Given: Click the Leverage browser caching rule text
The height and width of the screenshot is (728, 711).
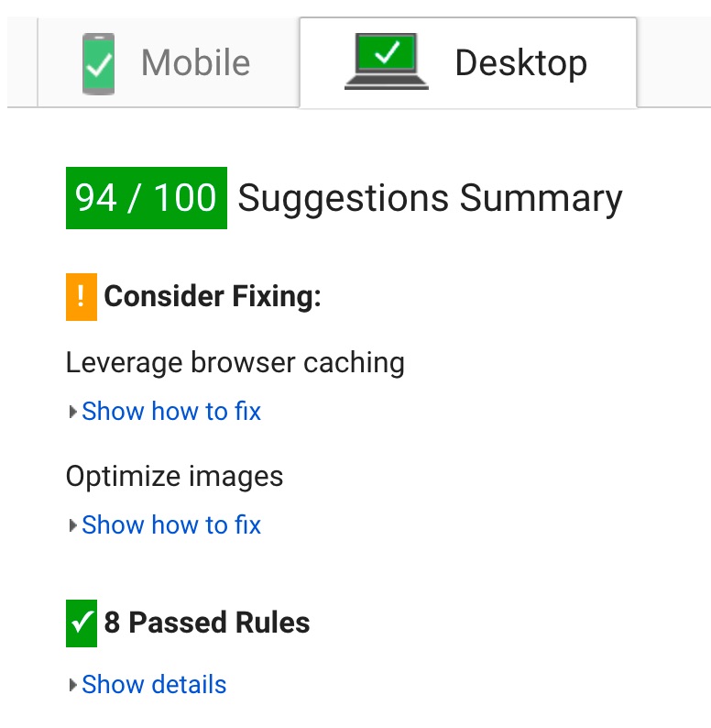Looking at the screenshot, I should pyautogui.click(x=235, y=362).
